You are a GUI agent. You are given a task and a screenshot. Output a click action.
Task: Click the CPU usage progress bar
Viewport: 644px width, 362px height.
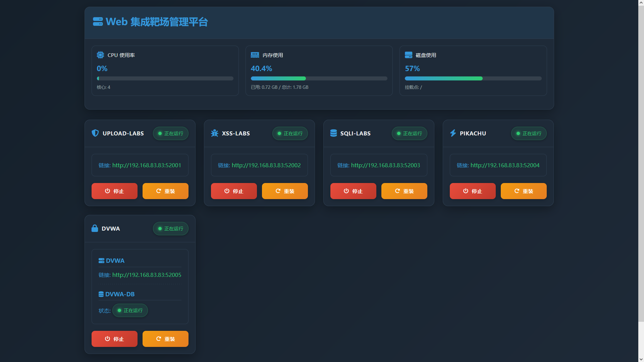point(165,78)
